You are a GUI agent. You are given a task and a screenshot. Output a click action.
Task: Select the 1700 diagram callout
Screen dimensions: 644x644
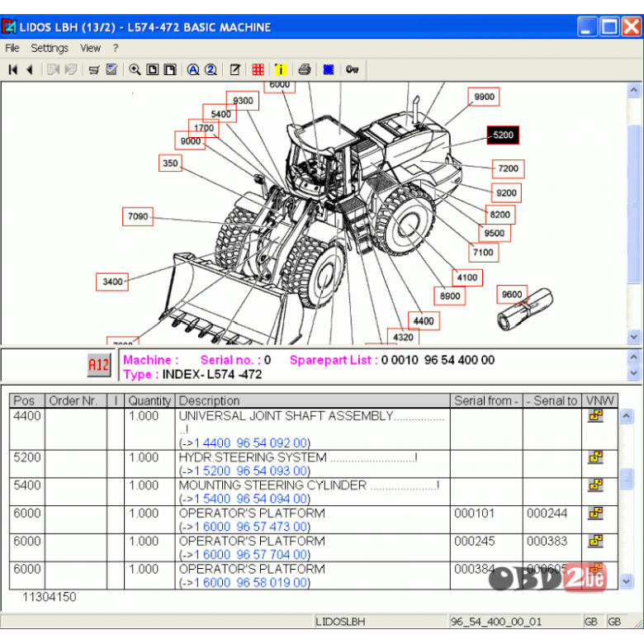coord(204,128)
